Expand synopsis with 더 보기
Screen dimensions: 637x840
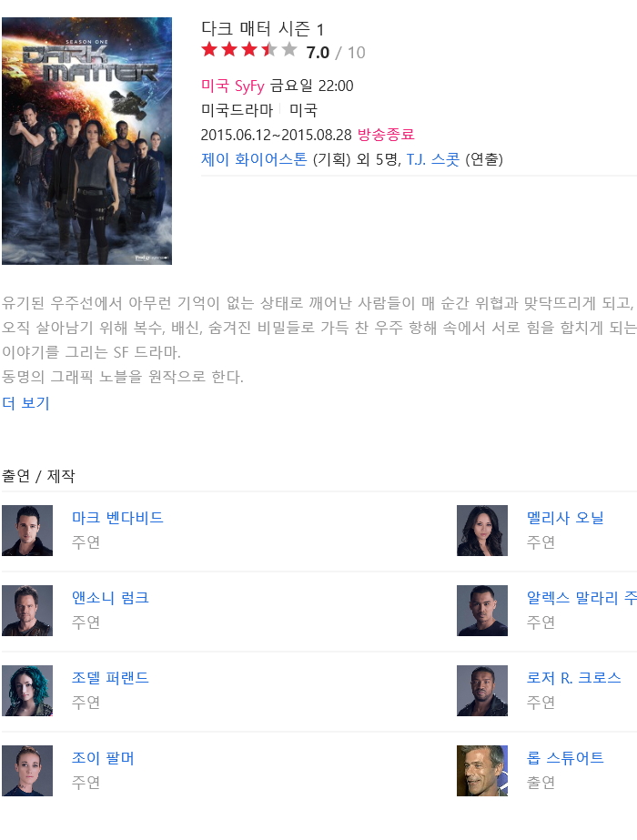25,403
